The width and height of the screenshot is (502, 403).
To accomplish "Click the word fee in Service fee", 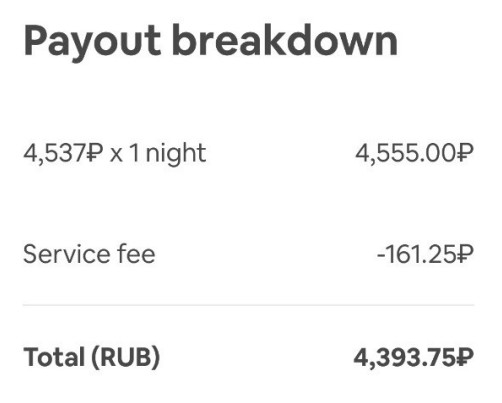I will tap(136, 254).
